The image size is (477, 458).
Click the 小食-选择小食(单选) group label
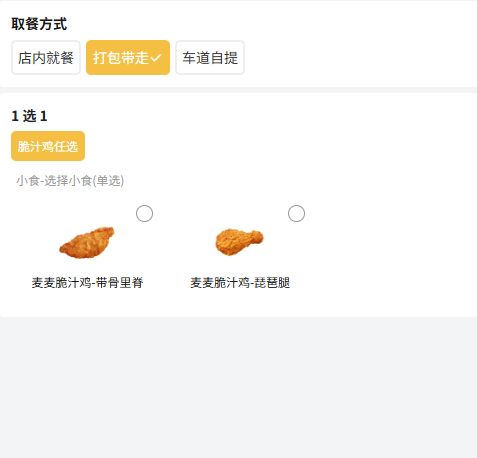click(70, 181)
